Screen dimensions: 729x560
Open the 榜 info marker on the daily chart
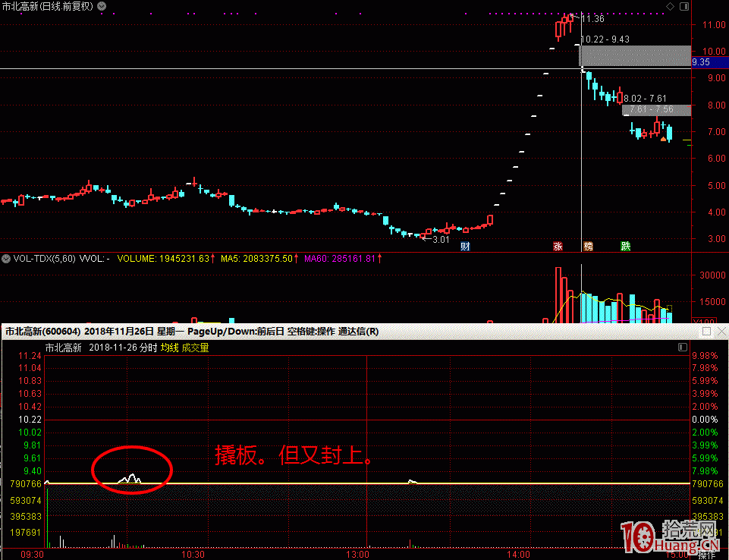point(588,246)
